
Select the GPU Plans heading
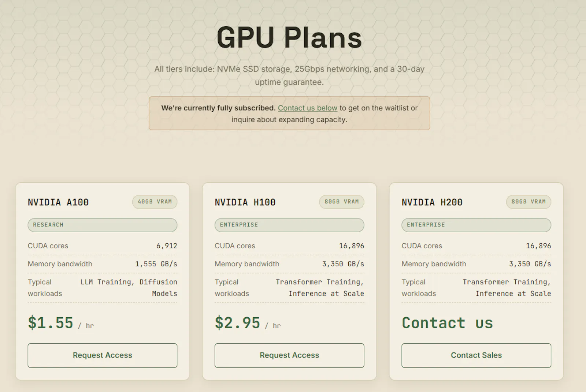coord(289,37)
